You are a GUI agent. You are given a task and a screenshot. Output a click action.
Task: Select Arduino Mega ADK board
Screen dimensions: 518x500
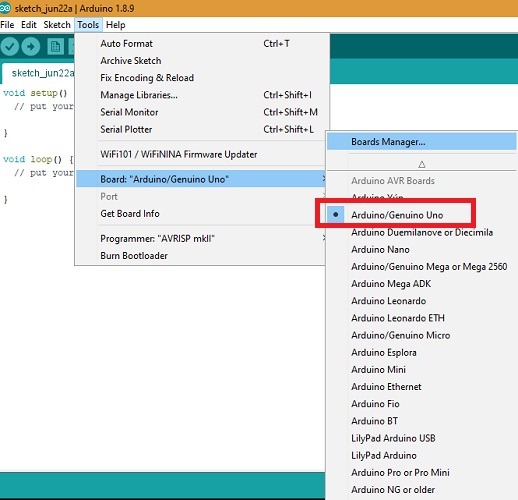tap(422, 284)
